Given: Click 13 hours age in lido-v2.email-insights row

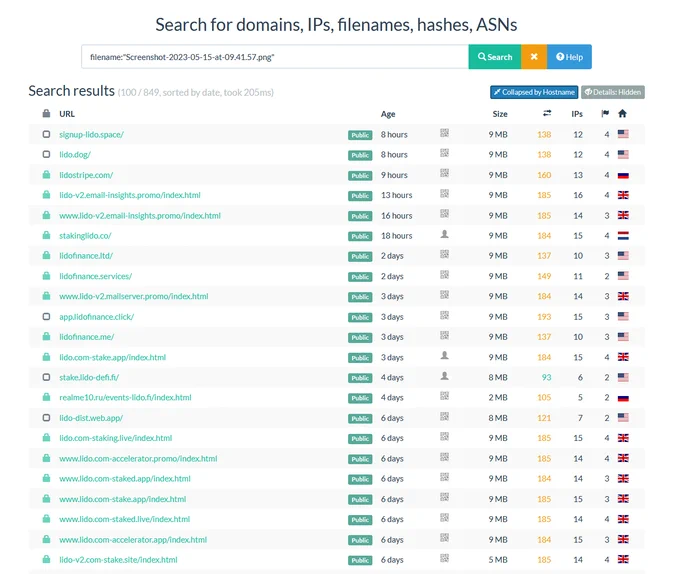Looking at the screenshot, I should 396,195.
